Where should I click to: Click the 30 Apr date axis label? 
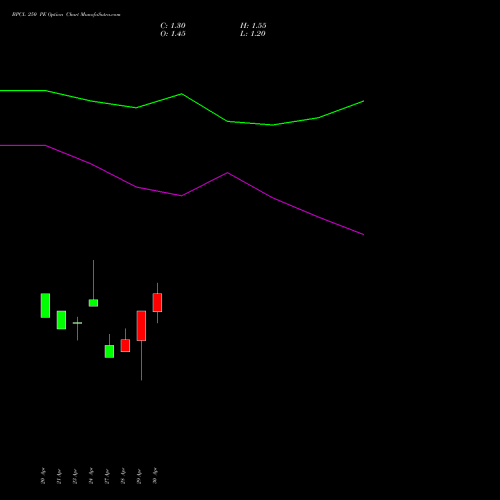[x=155, y=476]
